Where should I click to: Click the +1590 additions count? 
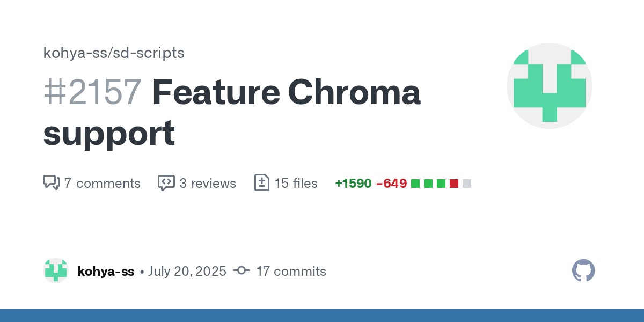(x=353, y=184)
